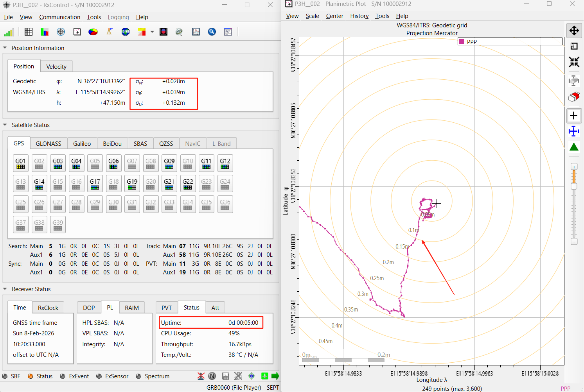
Task: Click satellite G01 status button
Action: (x=21, y=163)
